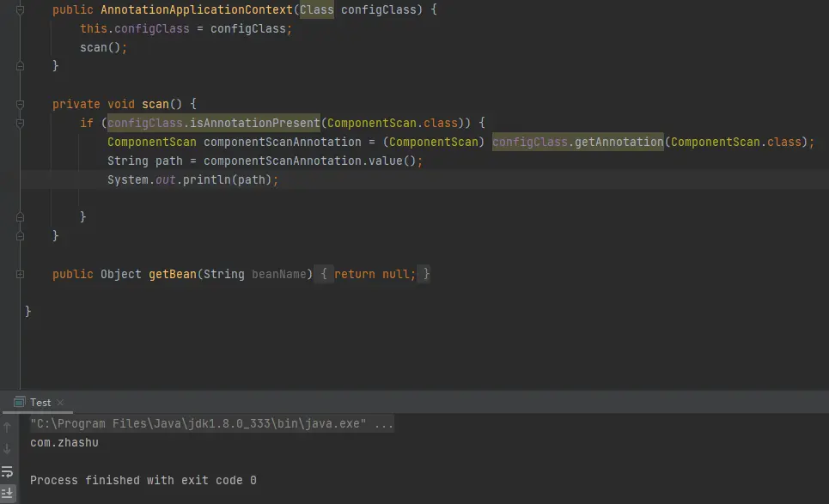Click the getAnnotation method call

tap(617, 142)
